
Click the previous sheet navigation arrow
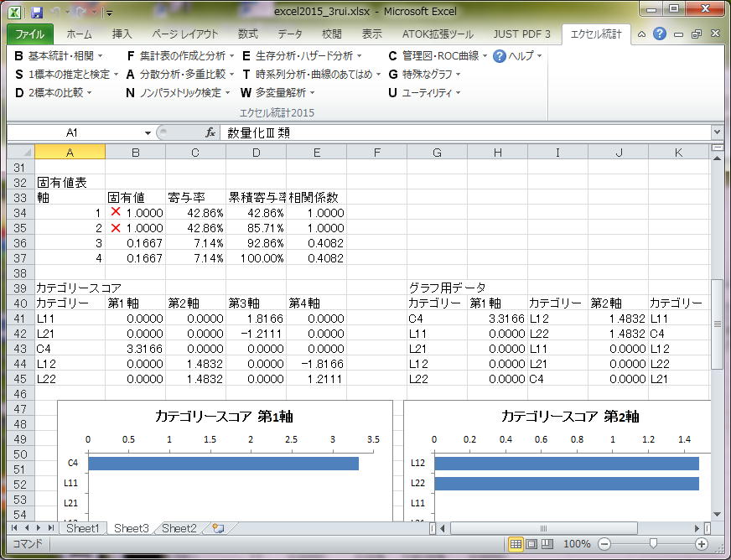click(x=27, y=528)
